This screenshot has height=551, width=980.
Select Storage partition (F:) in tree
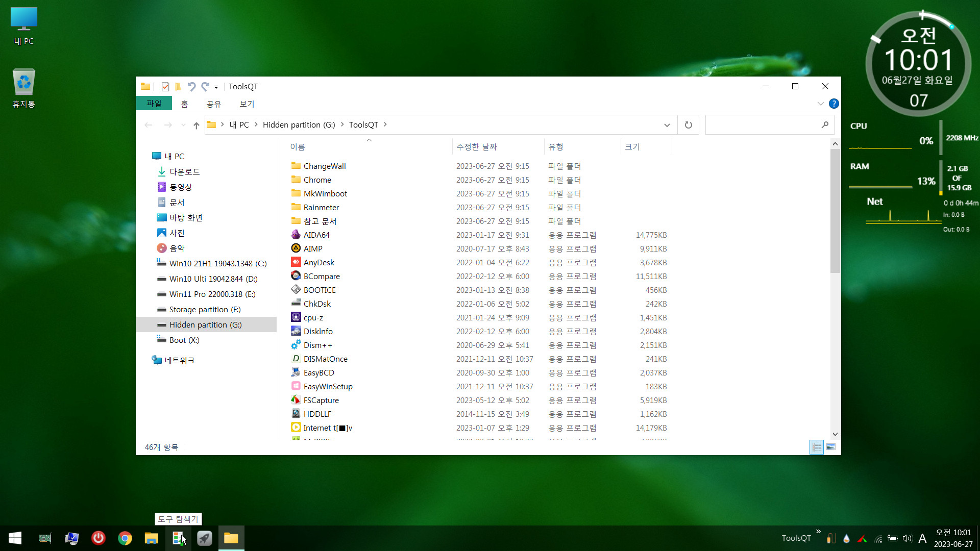[205, 309]
